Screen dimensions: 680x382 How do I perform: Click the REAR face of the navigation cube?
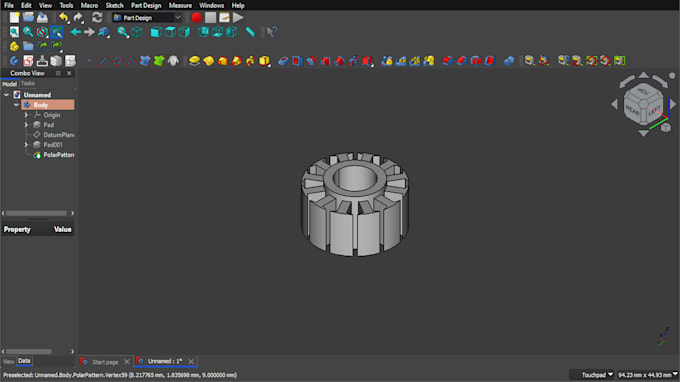633,111
